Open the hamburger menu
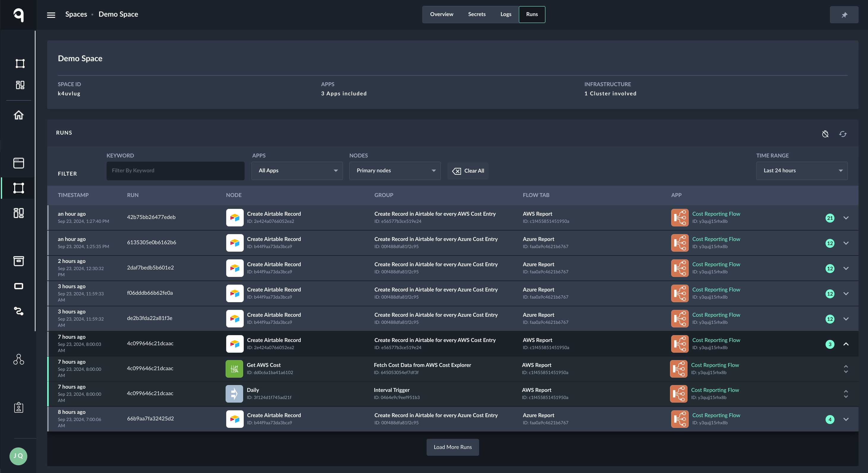Image resolution: width=868 pixels, height=473 pixels. 51,15
